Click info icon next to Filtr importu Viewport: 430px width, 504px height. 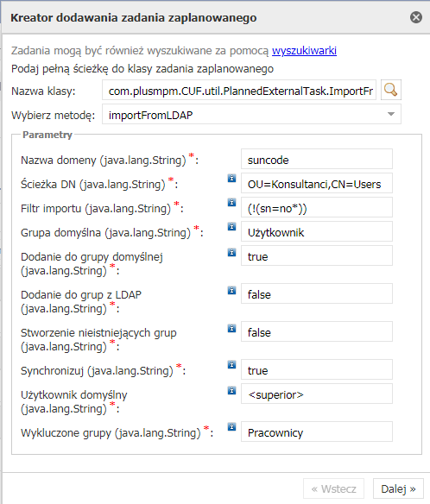click(232, 202)
